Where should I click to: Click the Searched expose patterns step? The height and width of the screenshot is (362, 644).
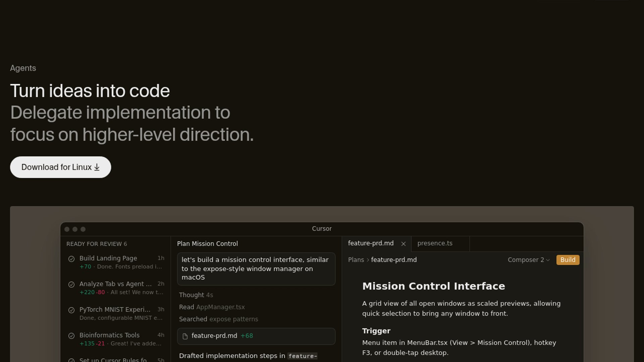(x=218, y=319)
